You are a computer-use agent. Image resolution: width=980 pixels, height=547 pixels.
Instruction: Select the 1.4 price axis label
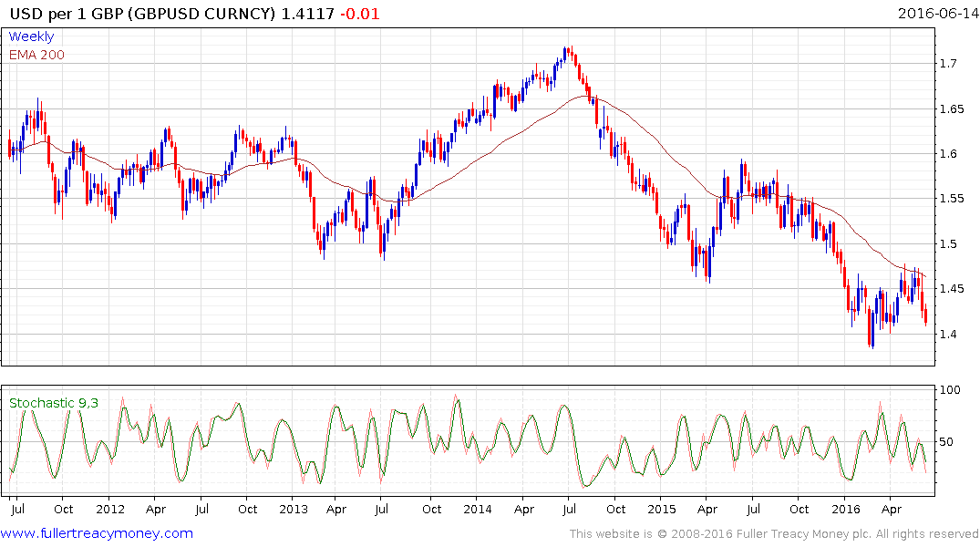click(x=948, y=334)
